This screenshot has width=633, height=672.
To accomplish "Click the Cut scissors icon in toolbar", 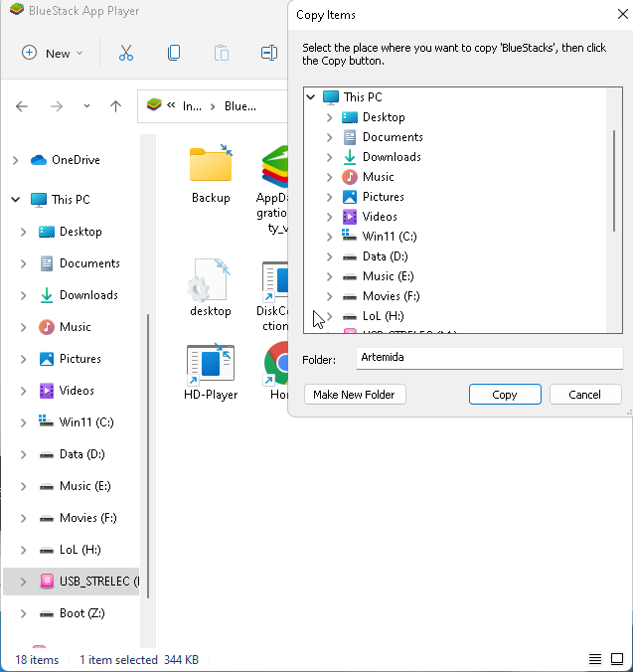I will [126, 53].
